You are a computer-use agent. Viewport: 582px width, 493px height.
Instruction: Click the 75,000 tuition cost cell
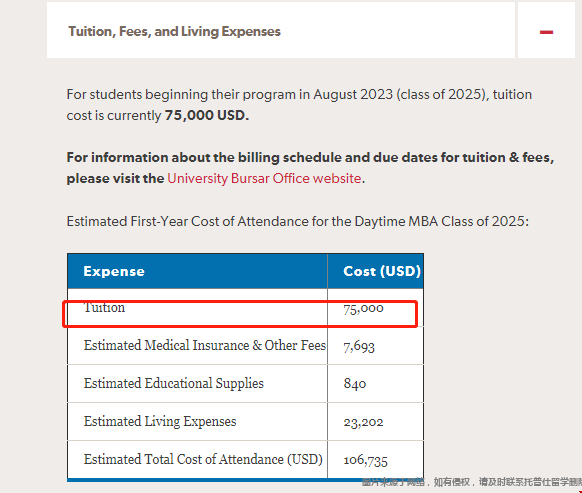click(363, 308)
